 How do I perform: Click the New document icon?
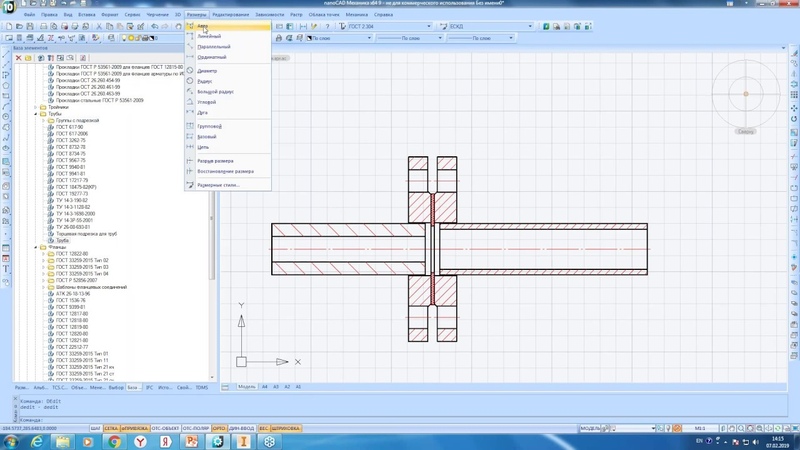9,26
